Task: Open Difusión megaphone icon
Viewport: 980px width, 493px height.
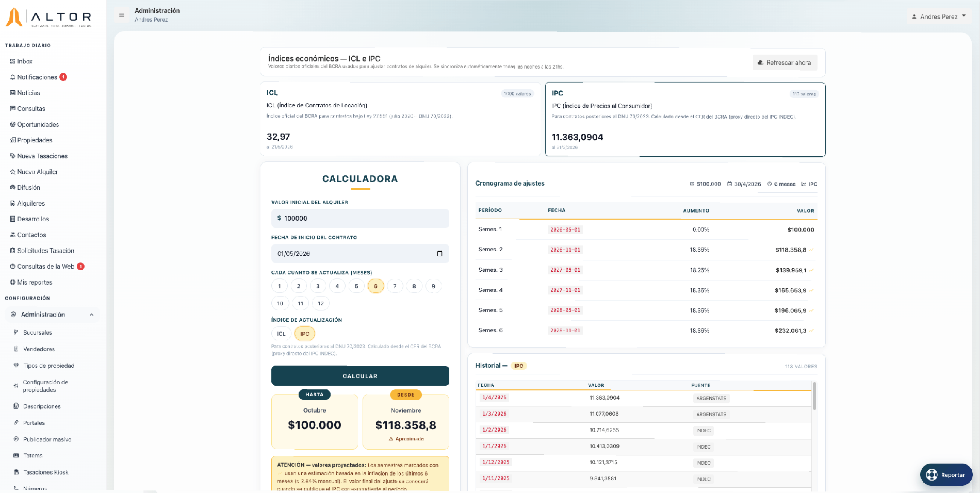Action: [x=12, y=188]
